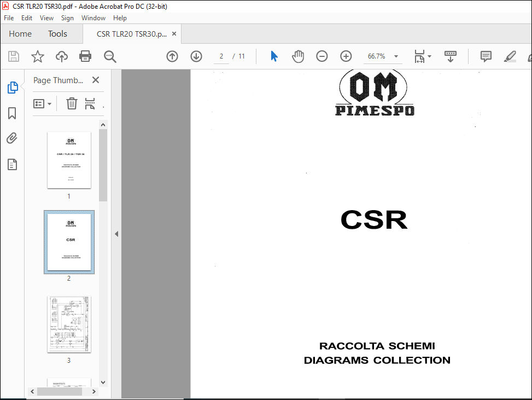Select page 3 schematic thumbnail
Screen dimensions: 532x400
click(69, 324)
